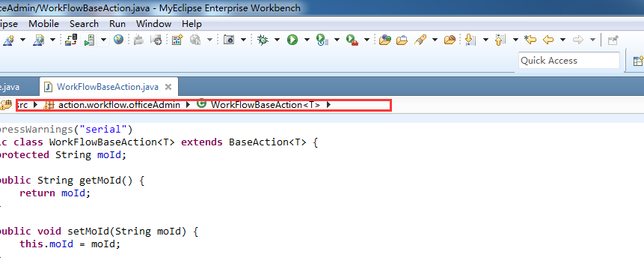Close the WorkFlowBaseAction.java tab
644x275 pixels.
coord(168,87)
